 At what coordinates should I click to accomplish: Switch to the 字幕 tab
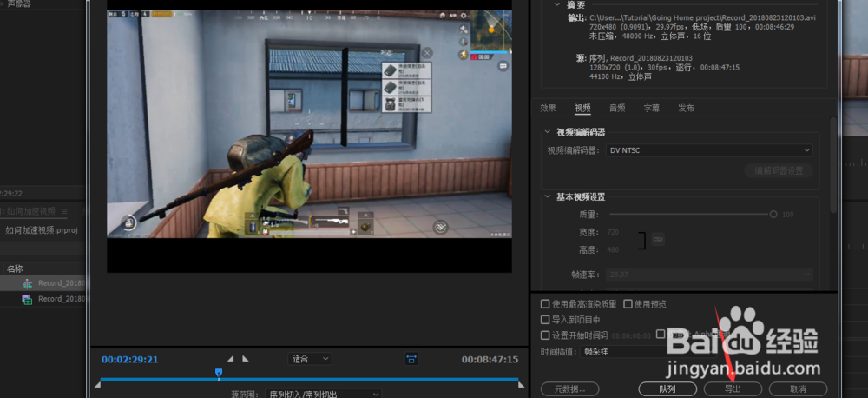tap(652, 108)
